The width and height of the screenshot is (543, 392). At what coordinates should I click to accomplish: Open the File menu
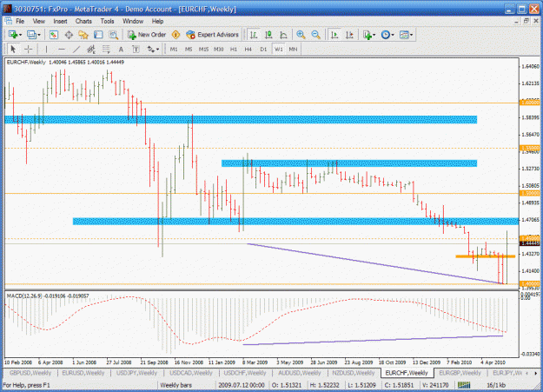(x=20, y=21)
